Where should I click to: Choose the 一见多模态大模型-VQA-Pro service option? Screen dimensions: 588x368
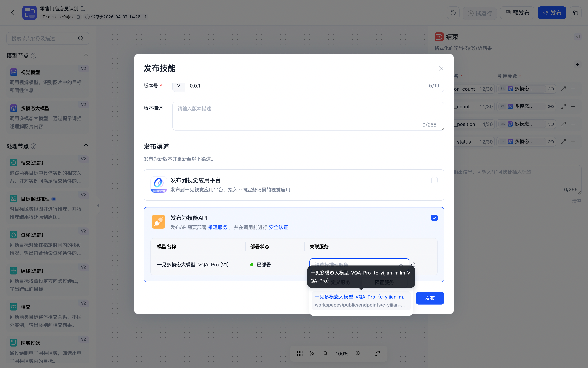point(361,301)
